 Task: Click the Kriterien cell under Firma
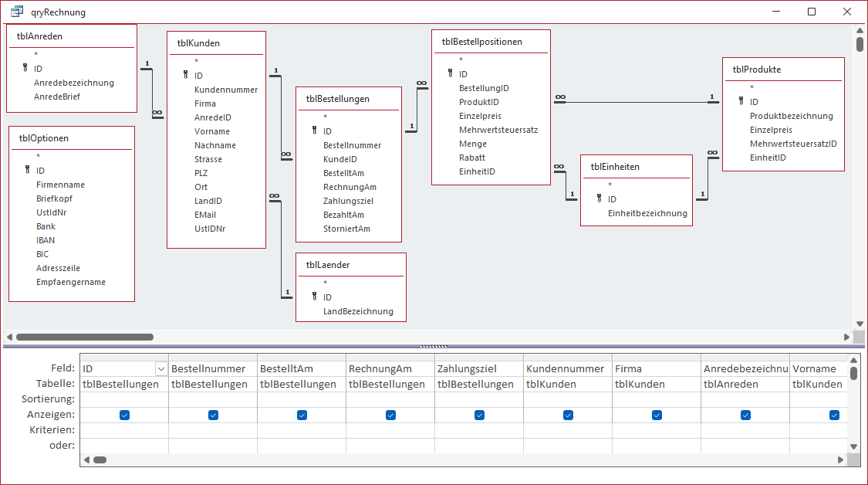point(656,429)
